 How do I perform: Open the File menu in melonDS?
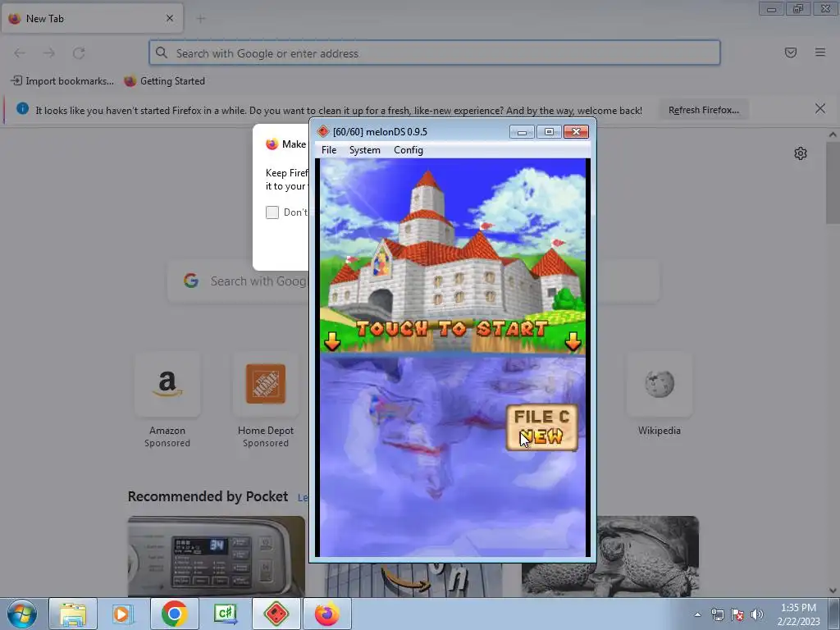(329, 150)
